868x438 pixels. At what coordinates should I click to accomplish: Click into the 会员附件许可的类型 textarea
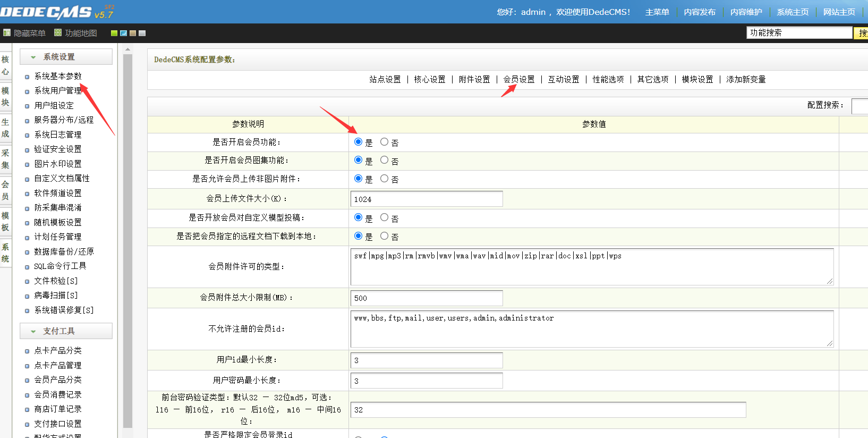point(592,266)
